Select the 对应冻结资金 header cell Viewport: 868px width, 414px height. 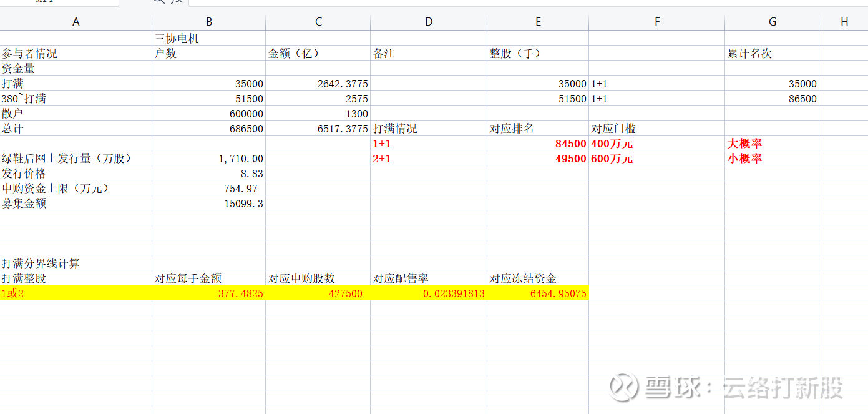pyautogui.click(x=538, y=278)
